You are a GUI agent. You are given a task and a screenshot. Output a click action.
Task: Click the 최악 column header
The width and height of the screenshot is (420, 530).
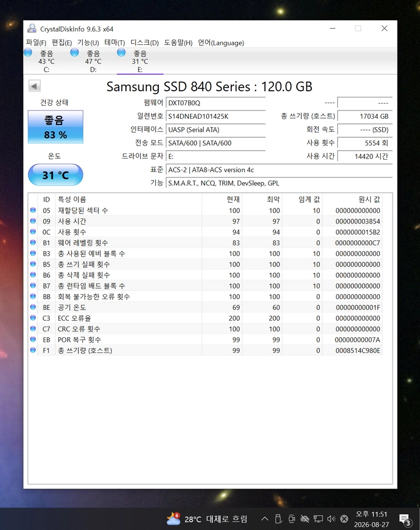(x=262, y=199)
